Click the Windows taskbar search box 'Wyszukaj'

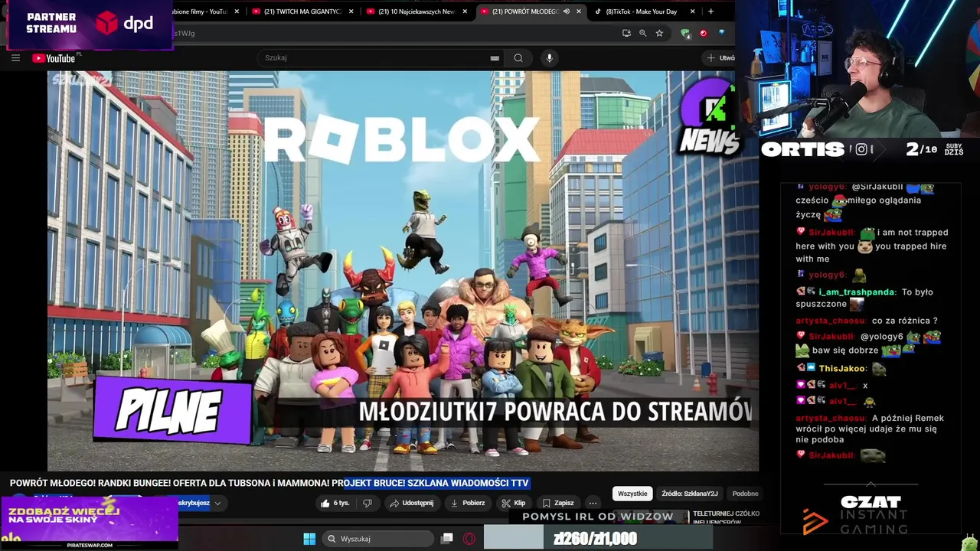tap(378, 539)
